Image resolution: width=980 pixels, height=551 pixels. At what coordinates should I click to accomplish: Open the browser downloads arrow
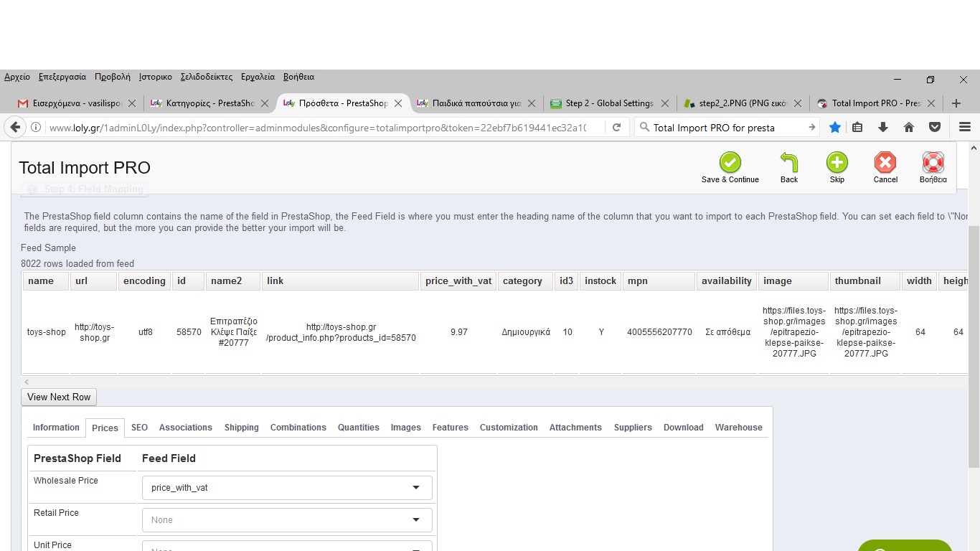point(883,127)
